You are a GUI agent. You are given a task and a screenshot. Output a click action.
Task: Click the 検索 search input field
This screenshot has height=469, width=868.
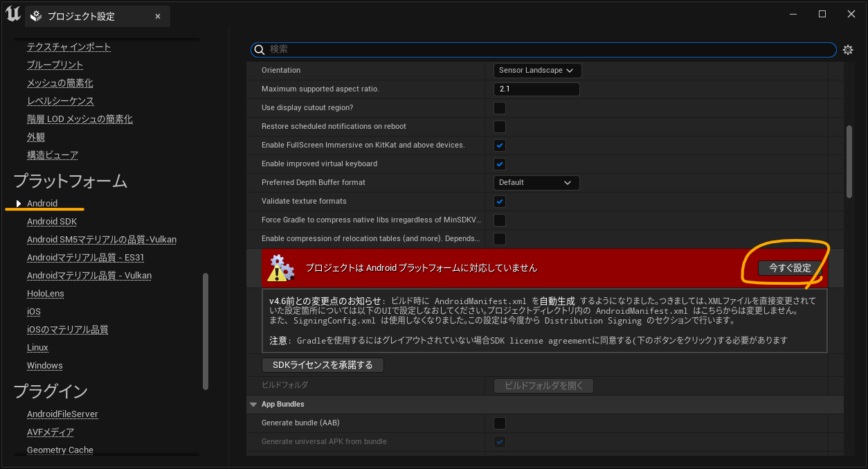click(485, 49)
